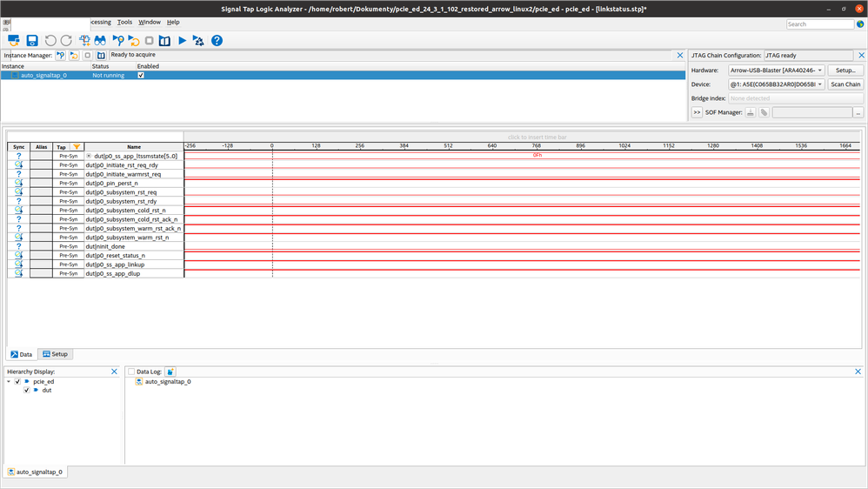Screen dimensions: 868x489
Task: Click the Data Log snapshot icon
Action: click(170, 372)
